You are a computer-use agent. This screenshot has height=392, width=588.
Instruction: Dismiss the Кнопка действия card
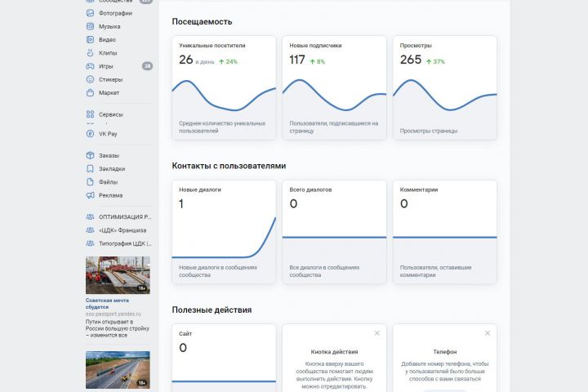click(x=376, y=333)
